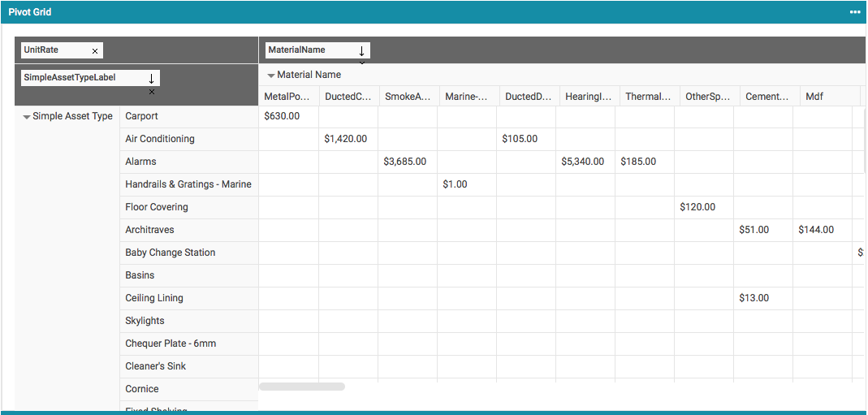Click the Cement... column header

[x=770, y=97]
